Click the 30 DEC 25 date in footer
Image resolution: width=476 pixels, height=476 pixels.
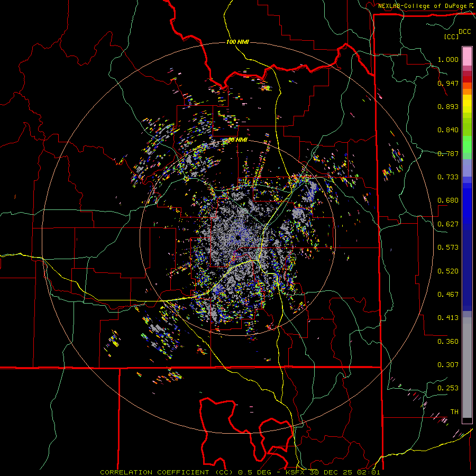331,472
